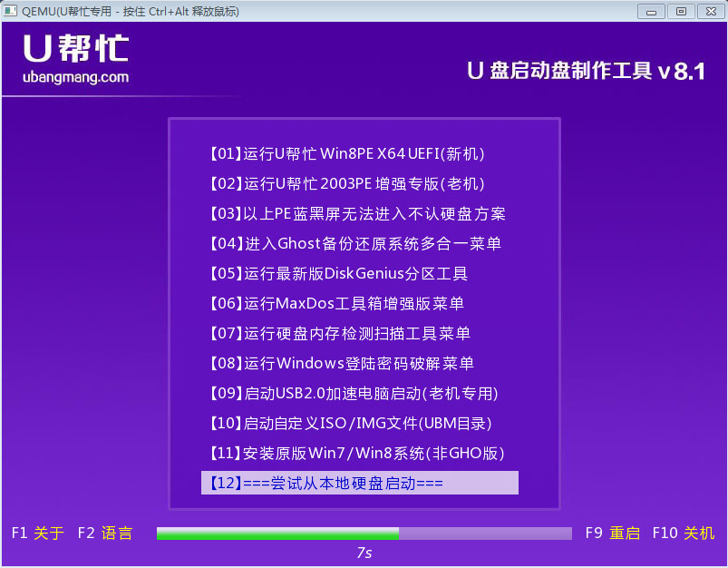Click the QEMU window title bar icon

(x=11, y=10)
